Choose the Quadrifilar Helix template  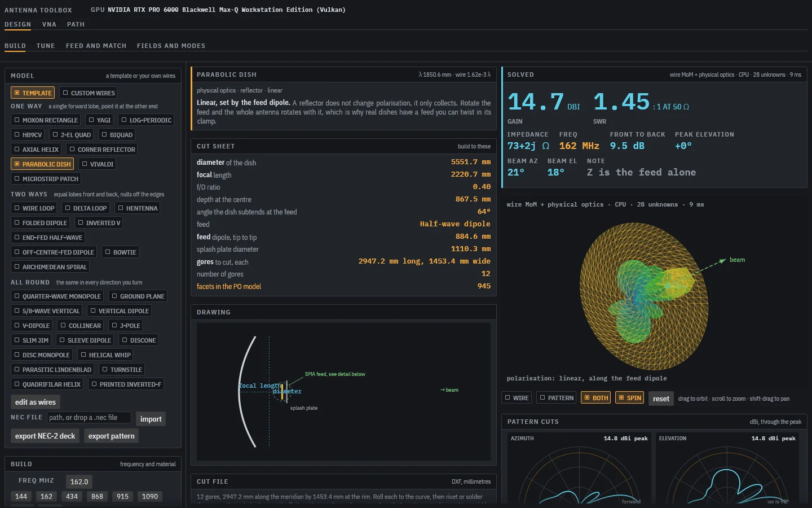(47, 384)
